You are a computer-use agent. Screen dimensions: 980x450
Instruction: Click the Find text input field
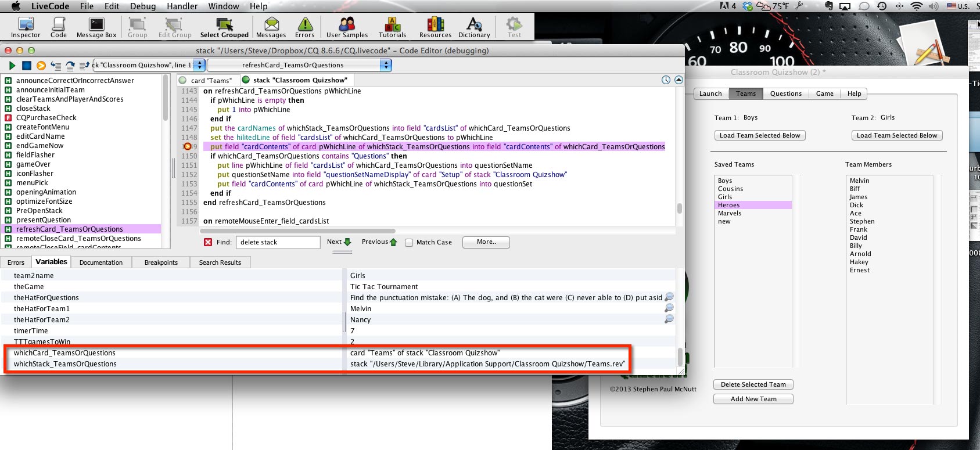click(x=278, y=242)
